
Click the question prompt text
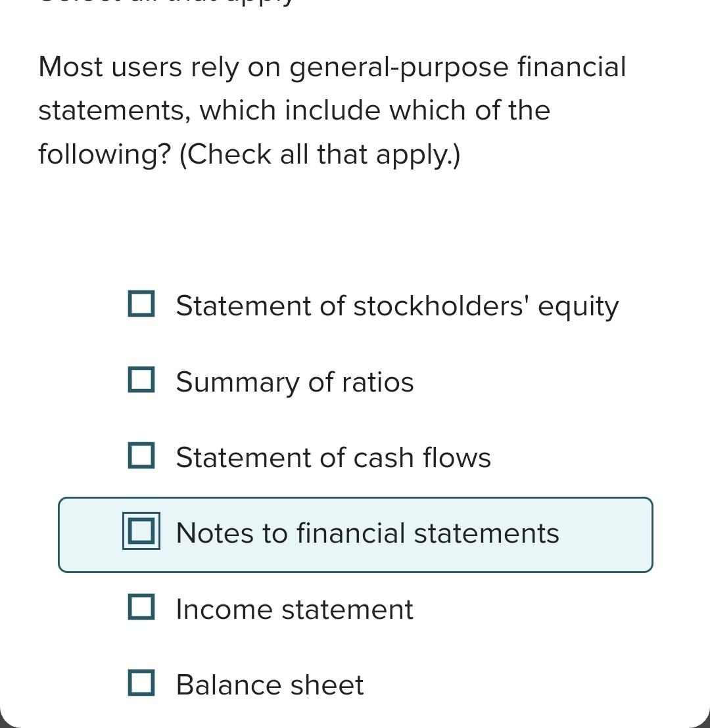[x=332, y=110]
